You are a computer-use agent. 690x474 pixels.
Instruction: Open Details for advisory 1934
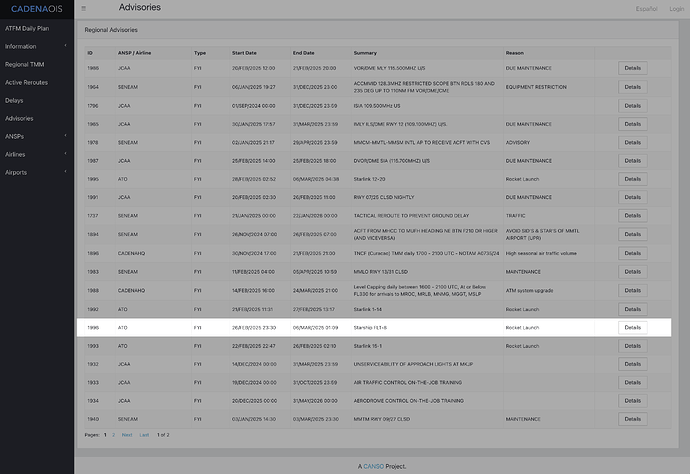click(x=632, y=401)
